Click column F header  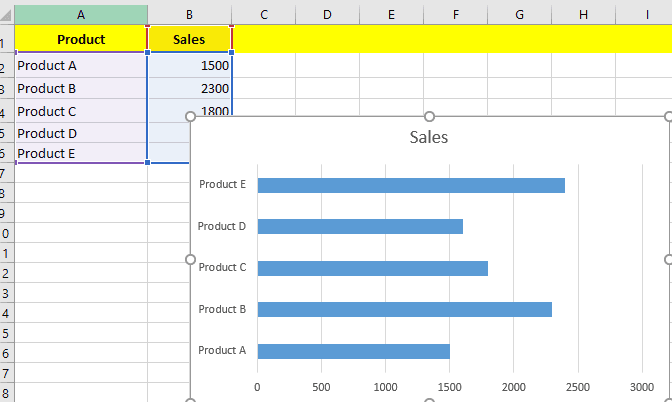click(455, 14)
